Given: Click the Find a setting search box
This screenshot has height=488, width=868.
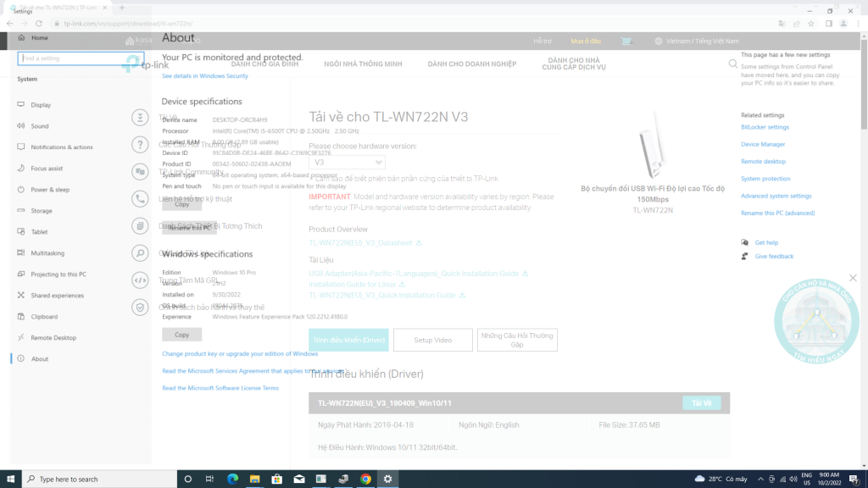Looking at the screenshot, I should tap(81, 58).
